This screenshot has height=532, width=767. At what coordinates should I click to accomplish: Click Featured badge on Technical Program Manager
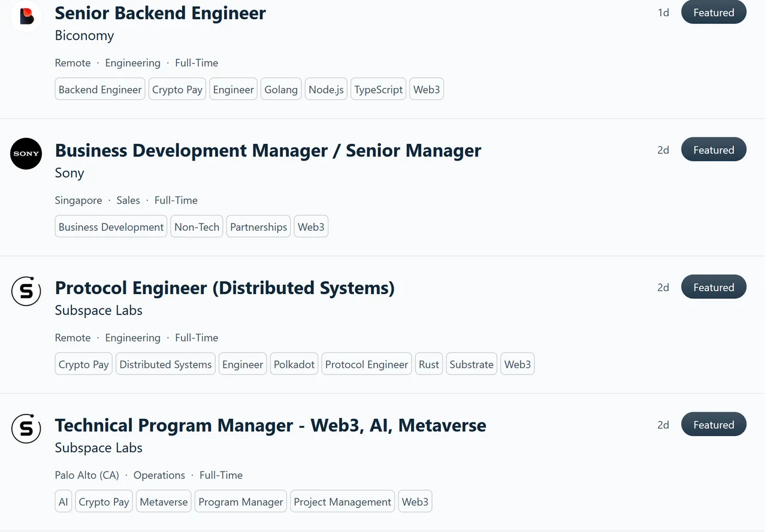(x=714, y=424)
